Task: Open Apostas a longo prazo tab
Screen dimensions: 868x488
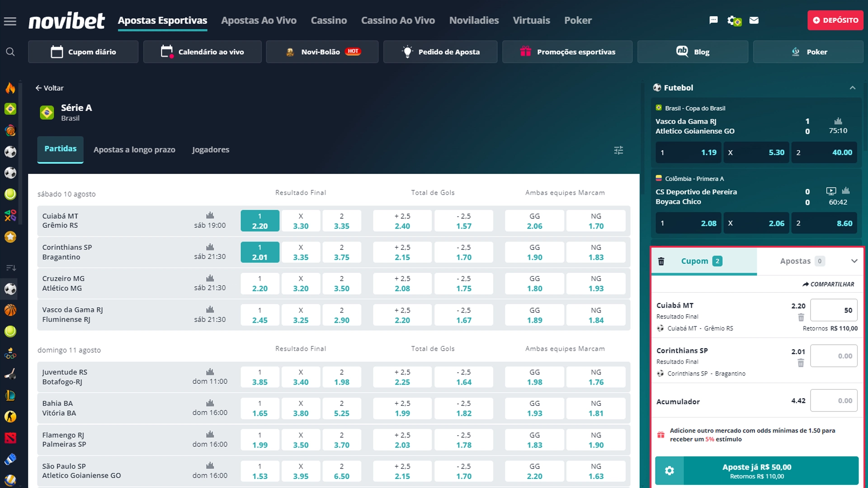Action: [x=134, y=150]
